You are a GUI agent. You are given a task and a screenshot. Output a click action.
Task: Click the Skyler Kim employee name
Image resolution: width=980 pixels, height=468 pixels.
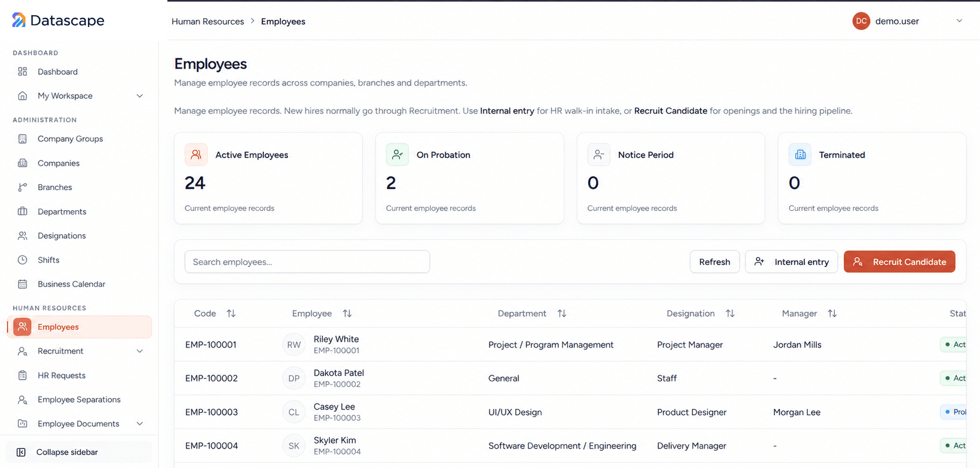[335, 440]
